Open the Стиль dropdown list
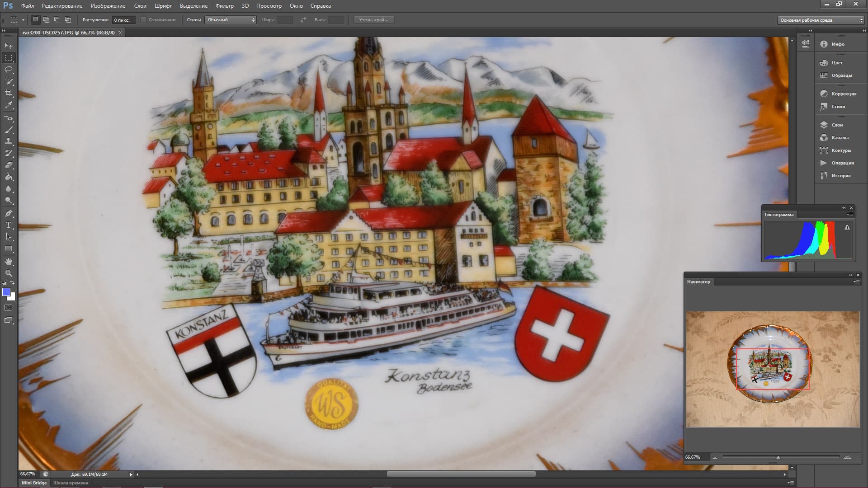 pos(231,20)
